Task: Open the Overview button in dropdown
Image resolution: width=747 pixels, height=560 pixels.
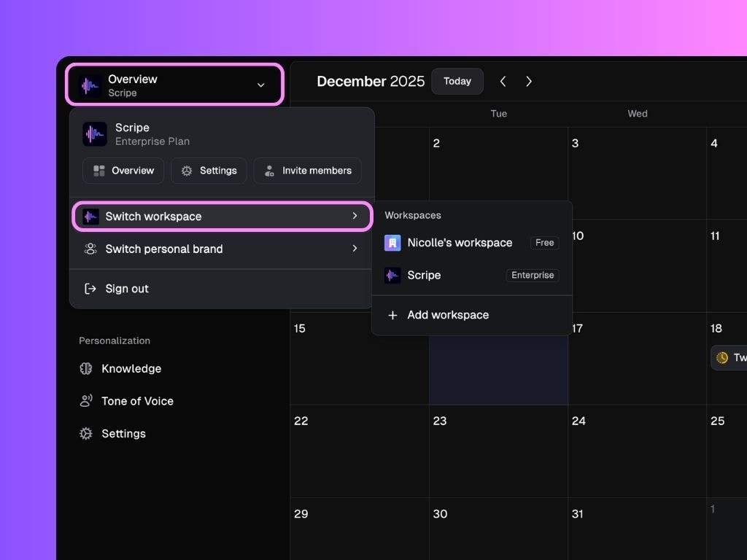Action: [123, 171]
